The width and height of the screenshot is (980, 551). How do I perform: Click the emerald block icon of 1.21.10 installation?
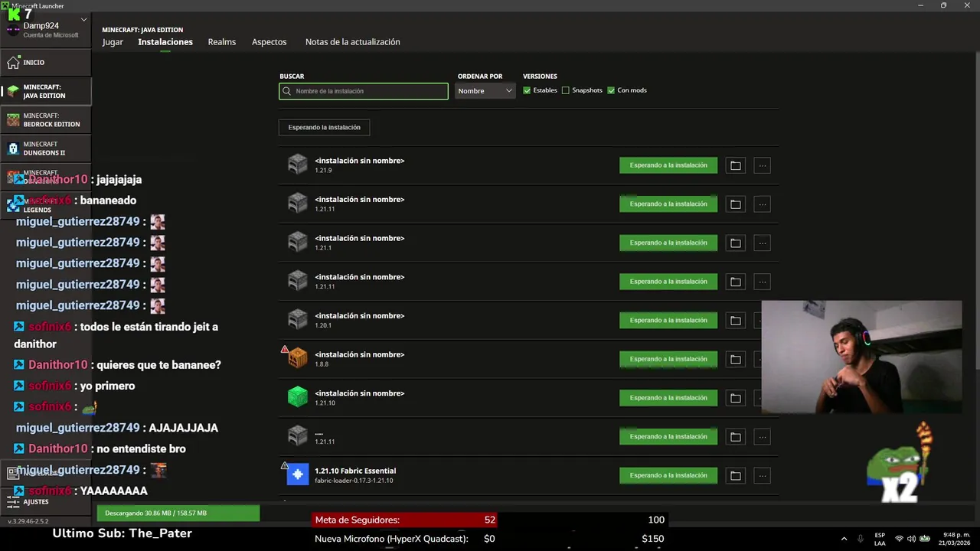[297, 397]
